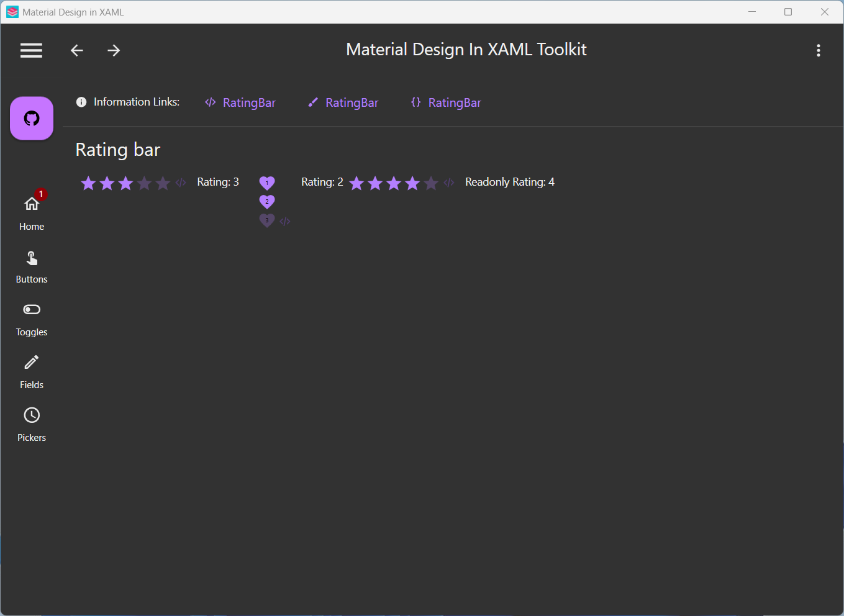844x616 pixels.
Task: Show XAML code for heart rating bar
Action: click(285, 221)
